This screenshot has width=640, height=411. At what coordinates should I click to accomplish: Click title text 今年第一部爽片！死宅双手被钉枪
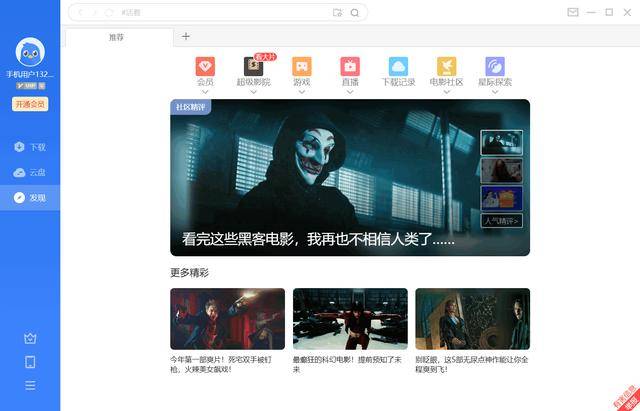(221, 364)
